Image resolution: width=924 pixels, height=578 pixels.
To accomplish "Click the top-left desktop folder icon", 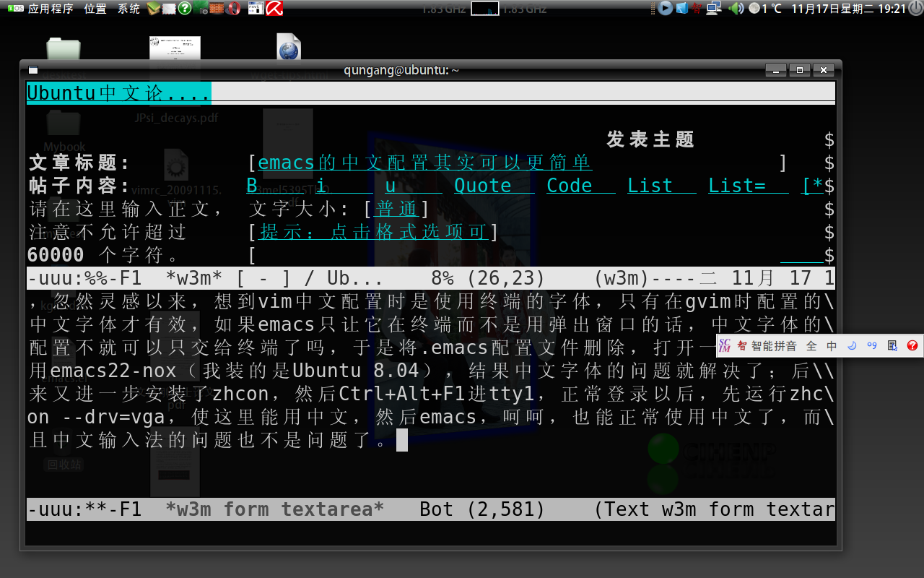I will pyautogui.click(x=64, y=49).
